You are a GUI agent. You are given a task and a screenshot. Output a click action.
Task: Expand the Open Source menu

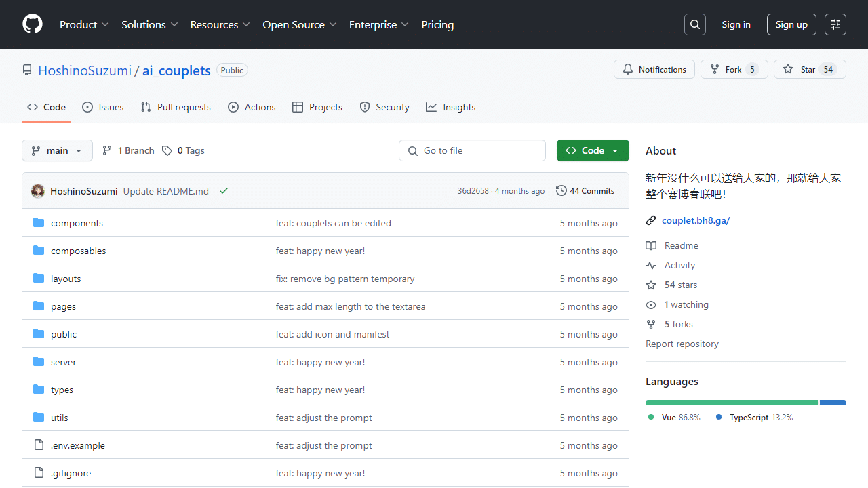(x=300, y=24)
